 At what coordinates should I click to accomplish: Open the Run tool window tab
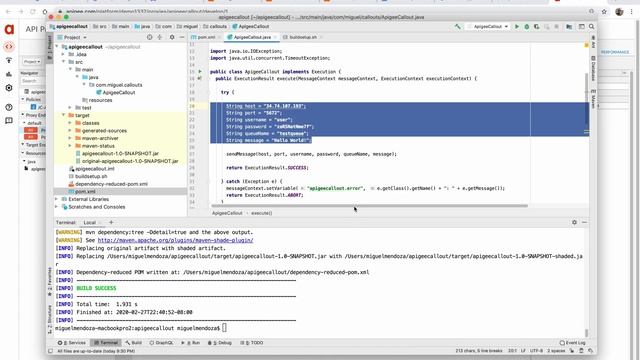click(191, 343)
